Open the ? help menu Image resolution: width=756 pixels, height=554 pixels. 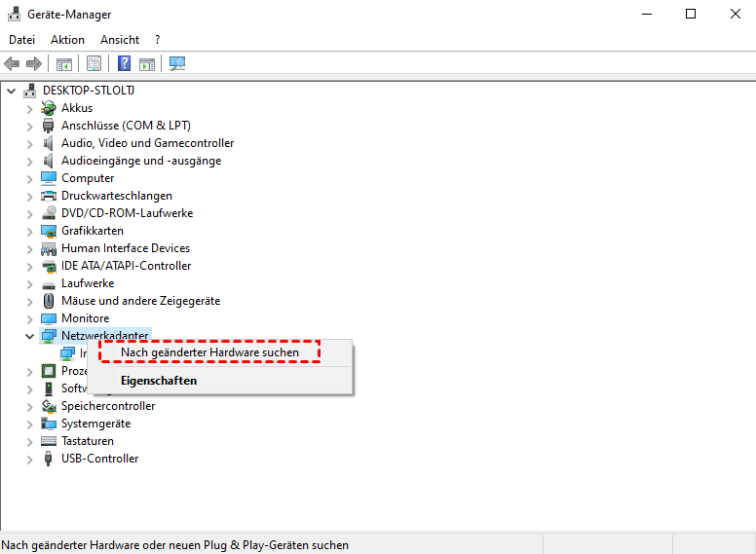pyautogui.click(x=157, y=40)
